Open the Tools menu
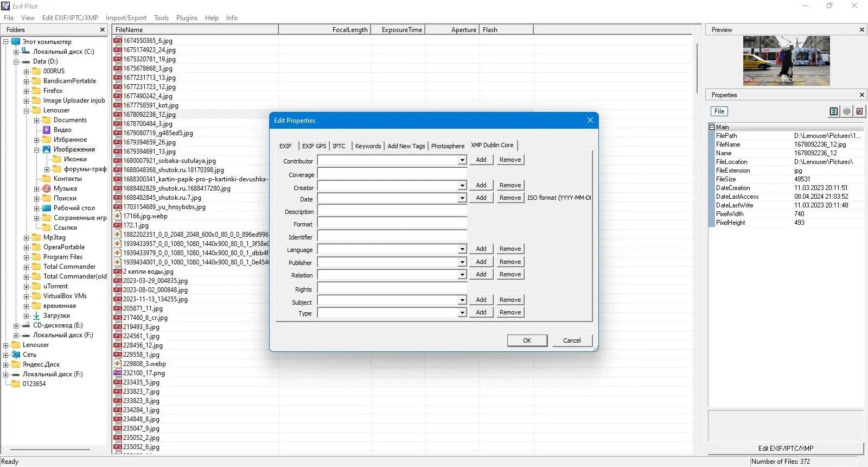Image resolution: width=868 pixels, height=467 pixels. [161, 18]
